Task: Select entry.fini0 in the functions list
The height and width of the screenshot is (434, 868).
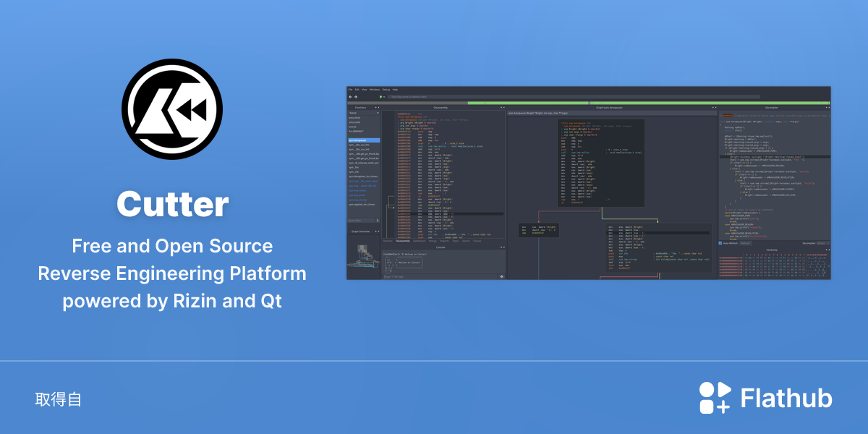Action: coord(364,118)
